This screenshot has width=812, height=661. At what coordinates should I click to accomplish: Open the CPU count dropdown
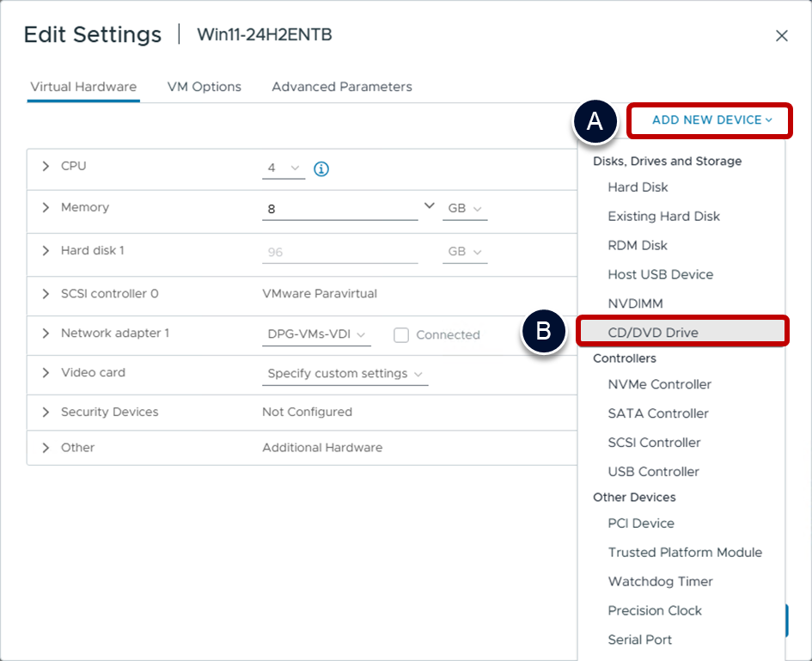[283, 168]
